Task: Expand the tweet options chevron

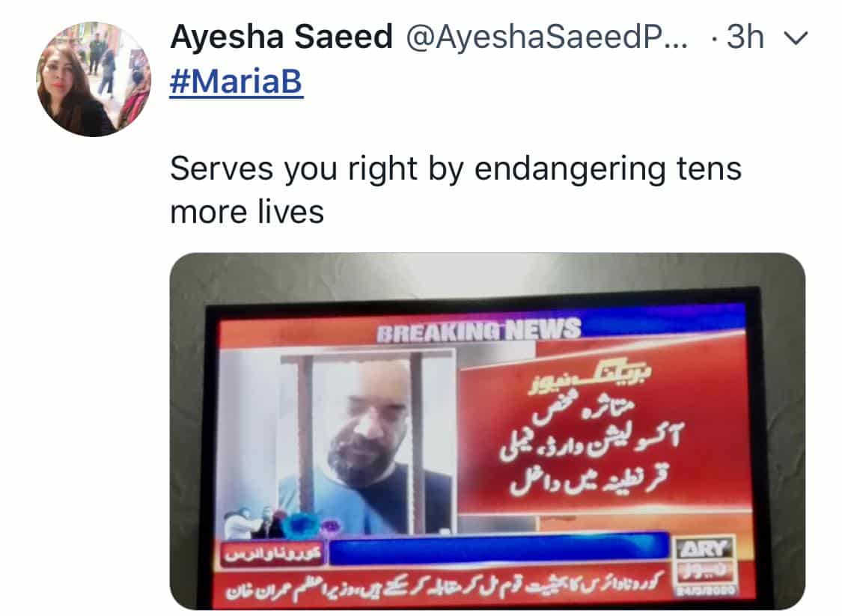Action: pyautogui.click(x=796, y=38)
